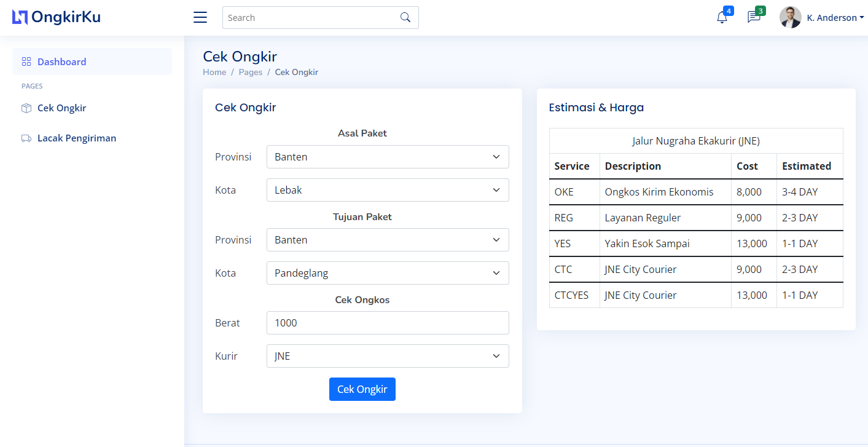Screen dimensions: 868x447
Task: Click the Asal Paket section label
Action: pos(362,133)
